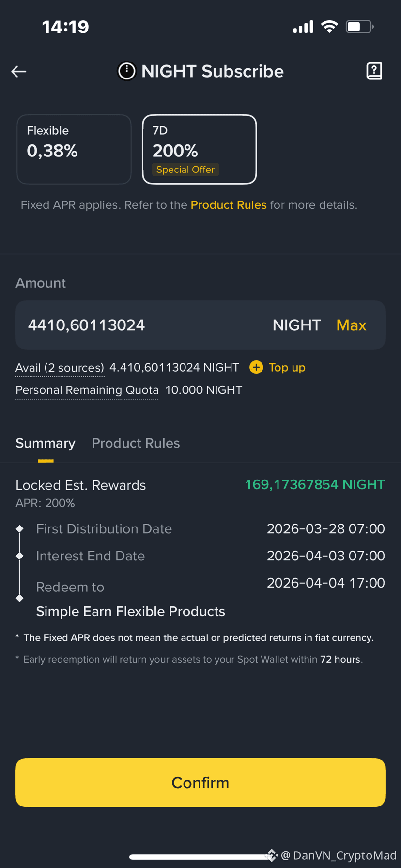
Task: Open the yellow Product Rules link
Action: click(229, 205)
